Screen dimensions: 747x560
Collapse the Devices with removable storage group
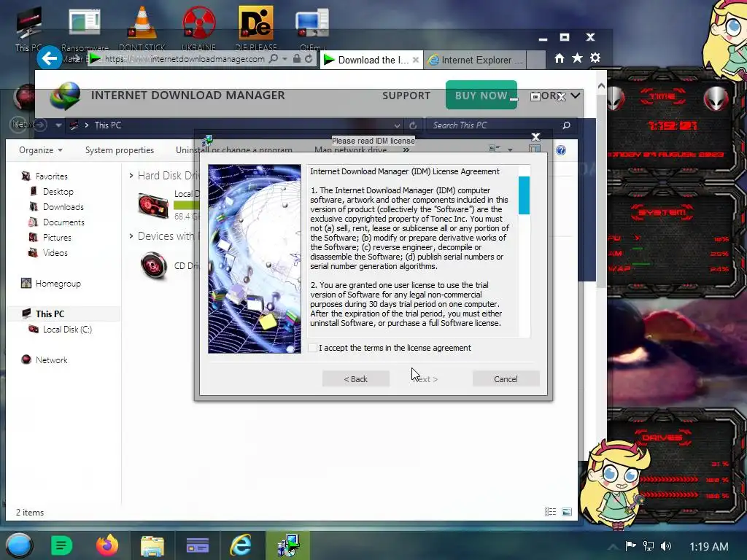tap(131, 236)
